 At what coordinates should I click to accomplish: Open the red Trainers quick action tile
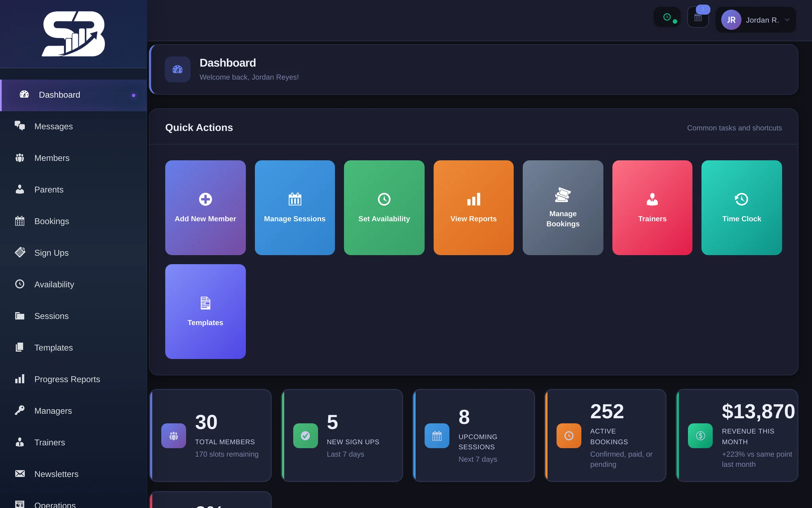[x=652, y=208]
